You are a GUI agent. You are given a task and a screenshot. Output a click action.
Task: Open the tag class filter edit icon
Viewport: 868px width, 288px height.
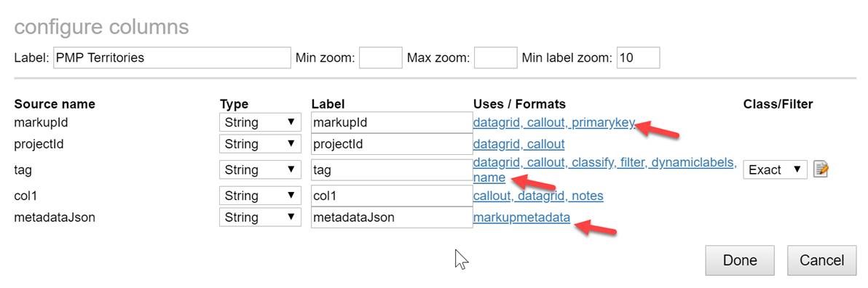(x=821, y=169)
